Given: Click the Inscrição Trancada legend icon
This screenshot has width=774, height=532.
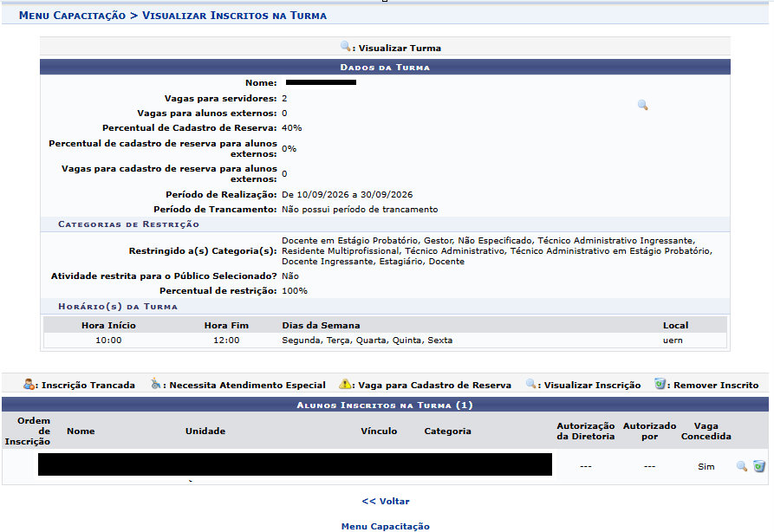Looking at the screenshot, I should pos(29,385).
